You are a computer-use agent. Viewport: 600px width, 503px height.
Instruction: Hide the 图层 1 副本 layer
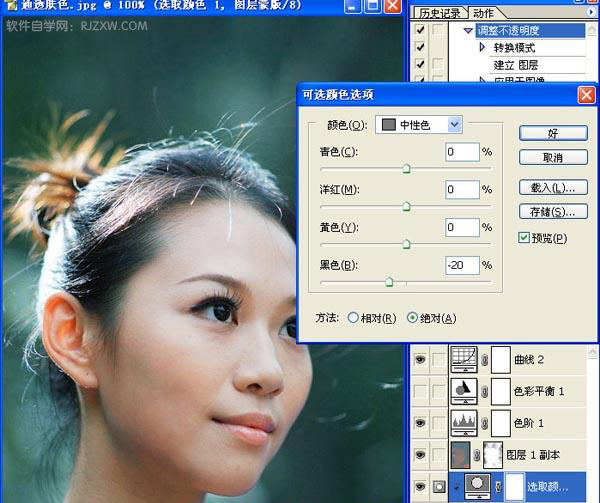click(420, 455)
